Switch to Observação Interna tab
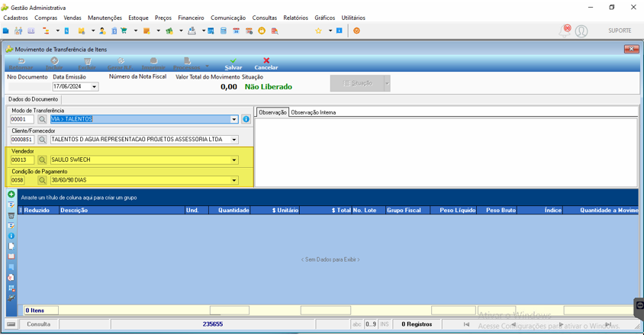 point(314,112)
